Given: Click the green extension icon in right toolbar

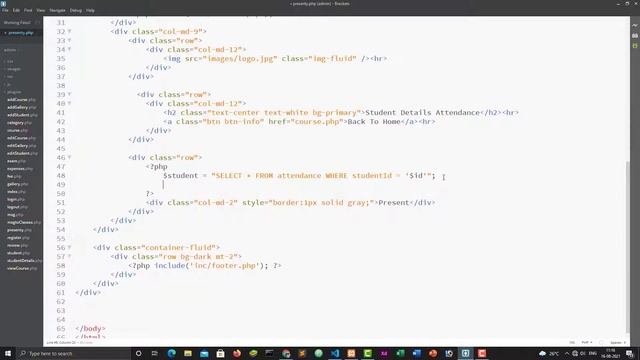Looking at the screenshot, I should tap(635, 46).
